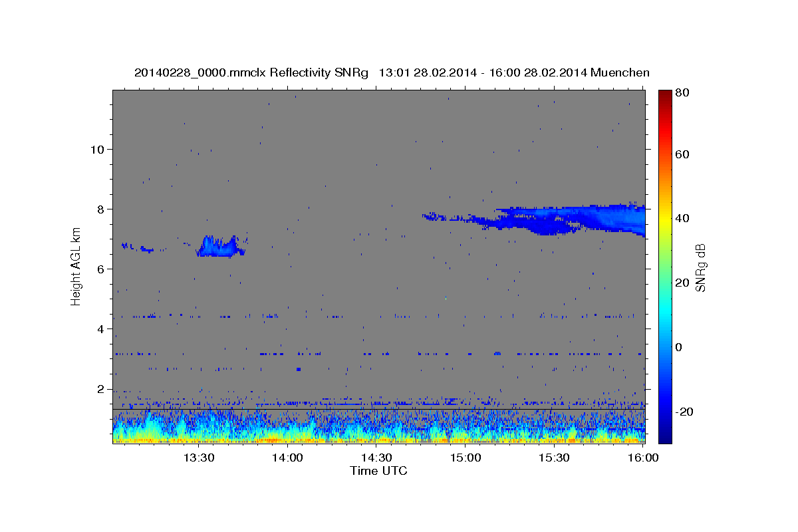Click the 16:00 time tick label

[x=642, y=458]
